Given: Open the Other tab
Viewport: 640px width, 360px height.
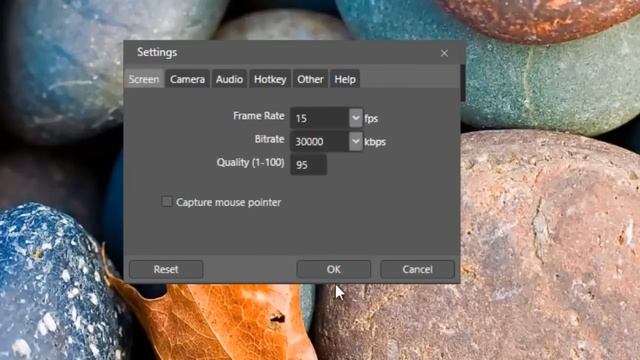Looking at the screenshot, I should click(x=310, y=79).
